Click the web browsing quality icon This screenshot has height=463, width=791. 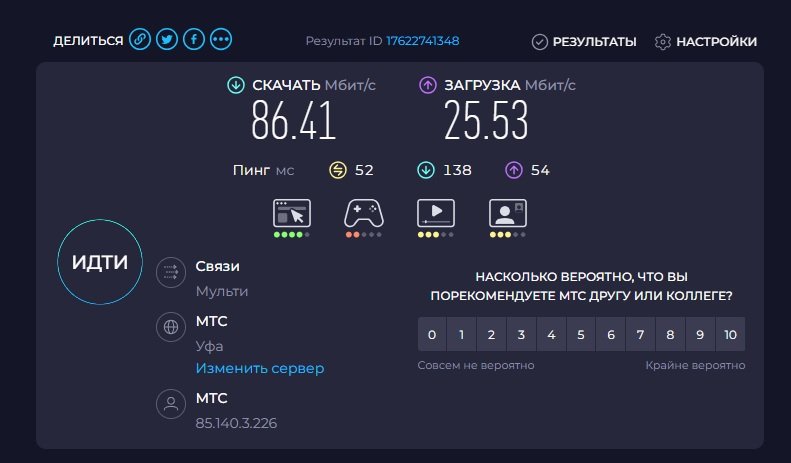click(292, 213)
